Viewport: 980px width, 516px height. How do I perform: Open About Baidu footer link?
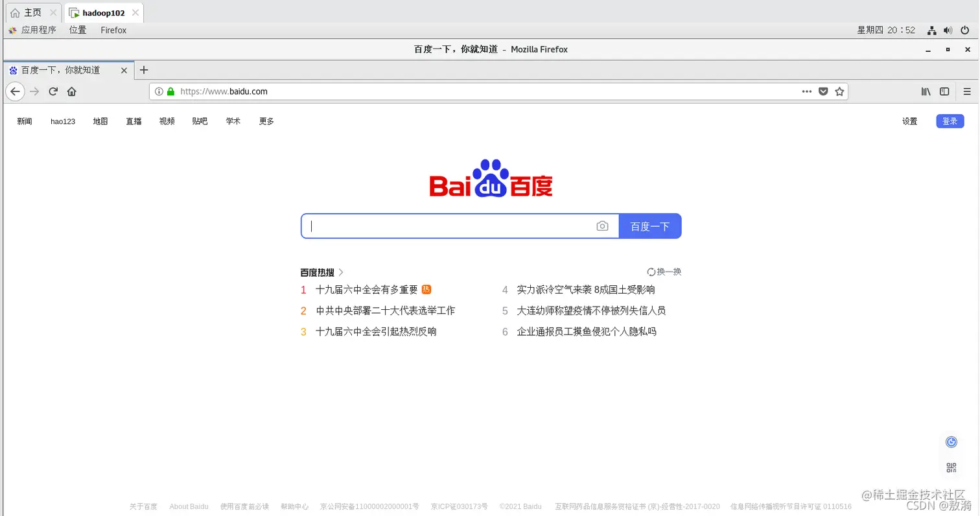point(189,506)
